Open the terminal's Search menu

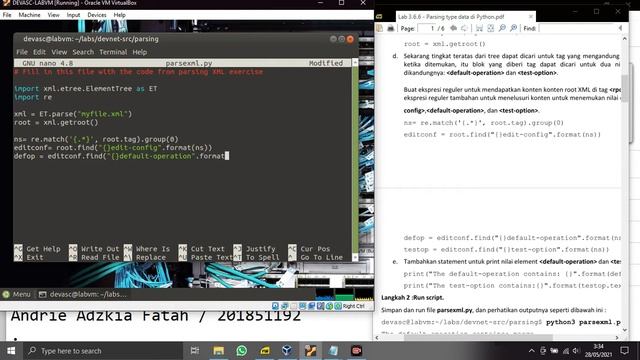[83, 52]
